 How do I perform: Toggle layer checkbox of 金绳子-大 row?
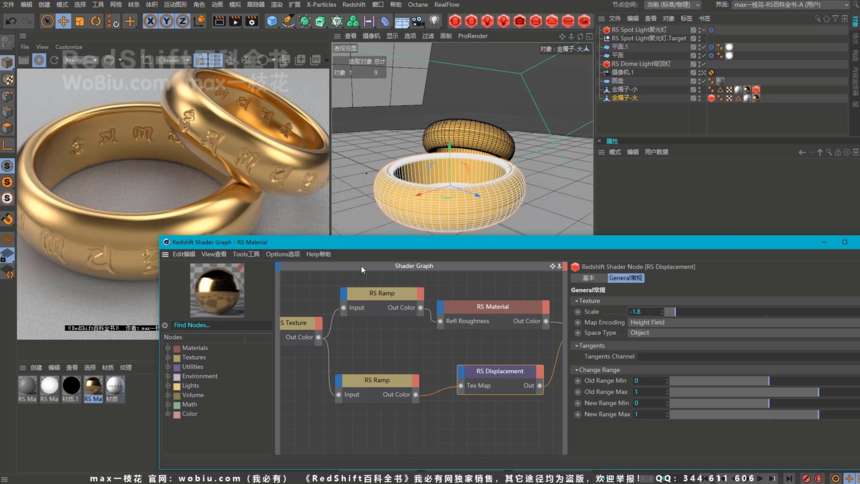(693, 98)
